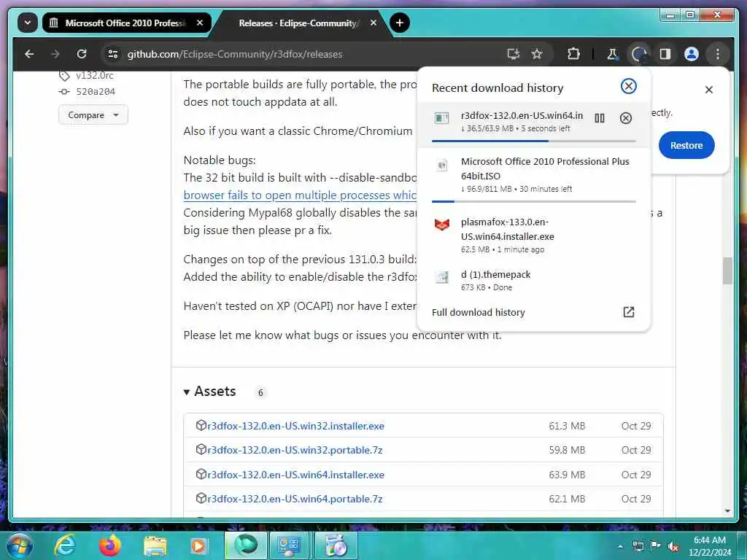Viewport: 747px width, 560px height.
Task: Bookmark this page with the star
Action: pos(537,54)
